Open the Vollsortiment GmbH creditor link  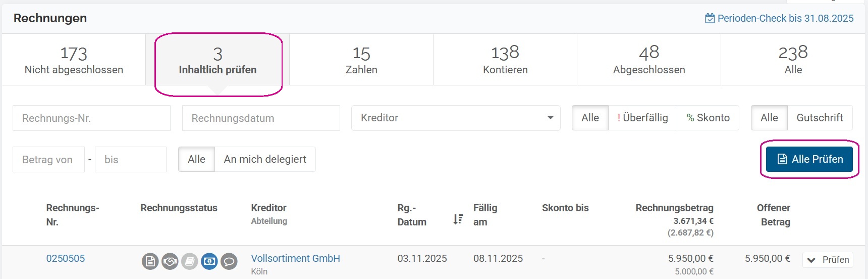295,258
